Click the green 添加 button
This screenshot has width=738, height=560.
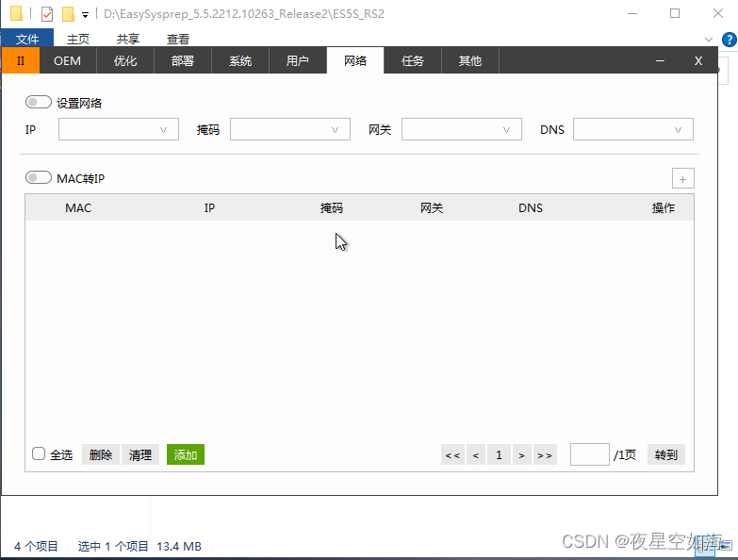coord(186,454)
